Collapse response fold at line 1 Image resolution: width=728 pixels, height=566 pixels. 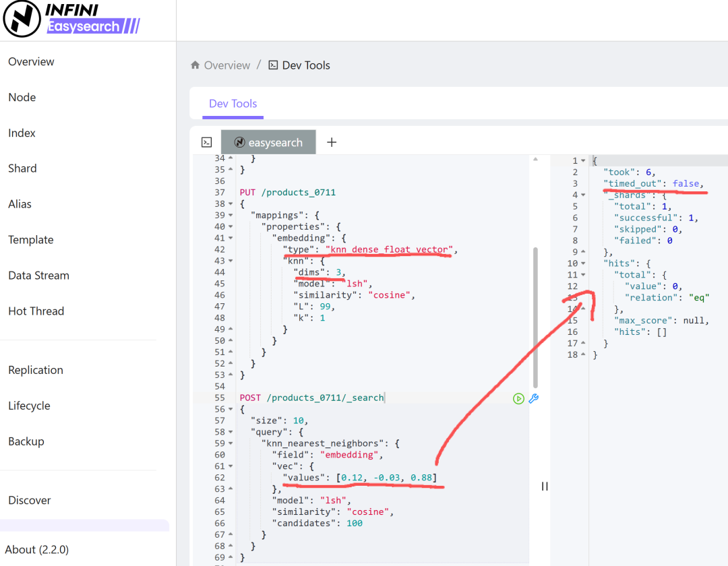pyautogui.click(x=584, y=161)
